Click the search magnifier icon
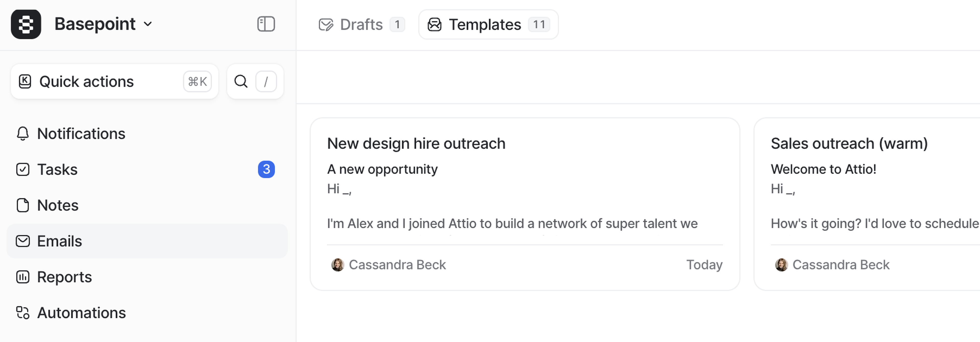 pos(241,81)
